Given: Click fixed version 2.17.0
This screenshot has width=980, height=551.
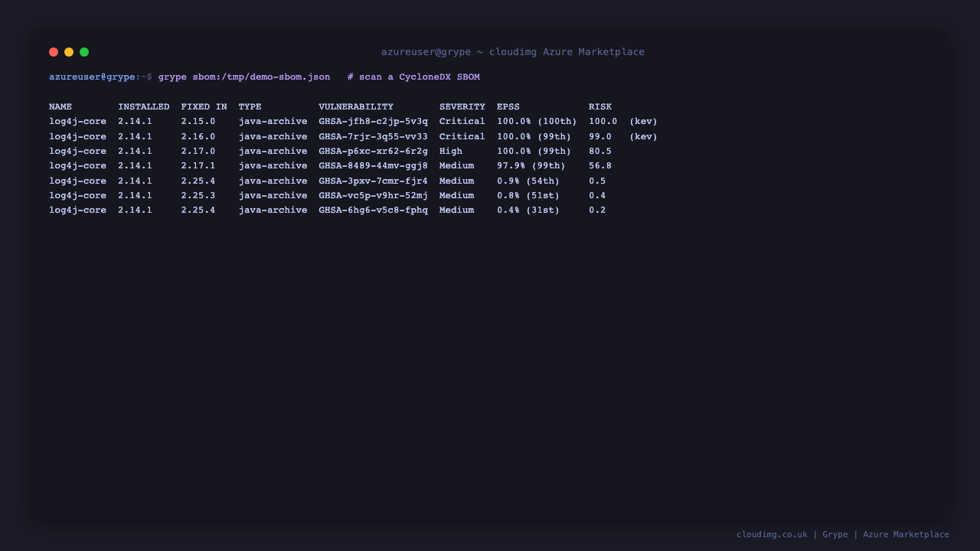Looking at the screenshot, I should 198,152.
